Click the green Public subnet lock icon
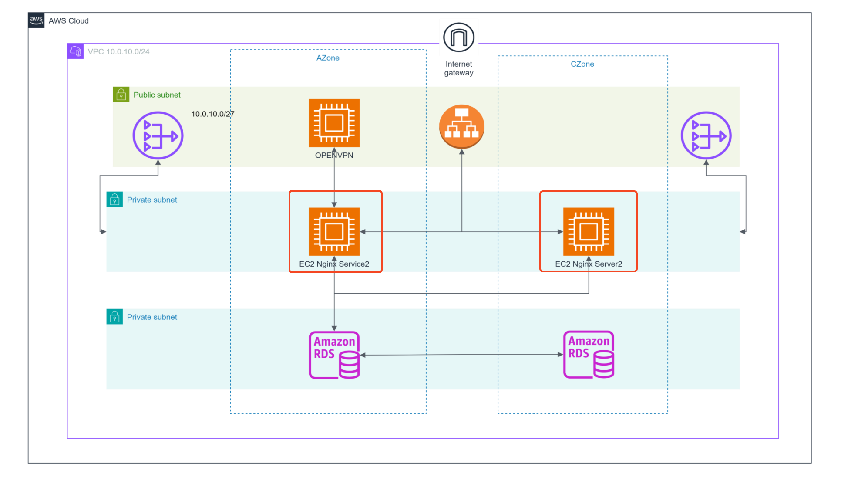The width and height of the screenshot is (868, 481). pos(121,95)
